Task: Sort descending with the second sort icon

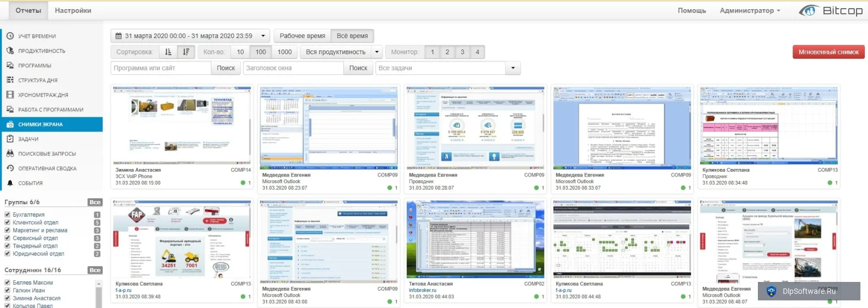Action: pyautogui.click(x=186, y=52)
